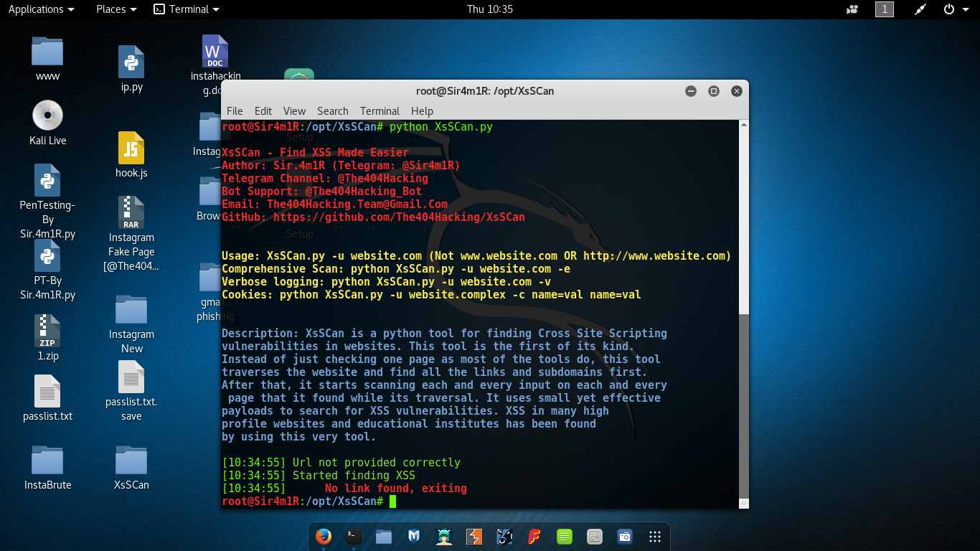The height and width of the screenshot is (551, 980).
Task: Open the grey tweak tool dock icon
Action: click(x=595, y=536)
